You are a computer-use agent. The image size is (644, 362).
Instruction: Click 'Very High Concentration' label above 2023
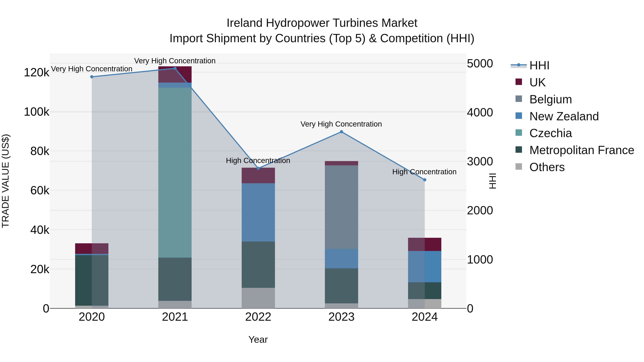pyautogui.click(x=341, y=124)
